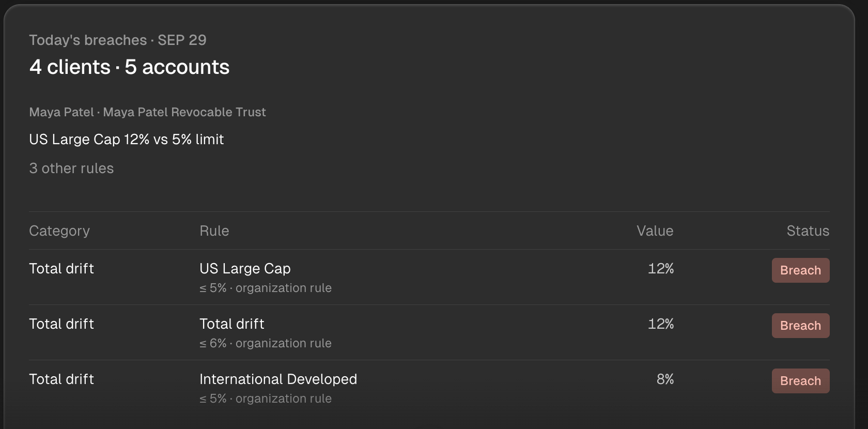Open the Total drift rule name
The image size is (868, 429).
point(232,324)
